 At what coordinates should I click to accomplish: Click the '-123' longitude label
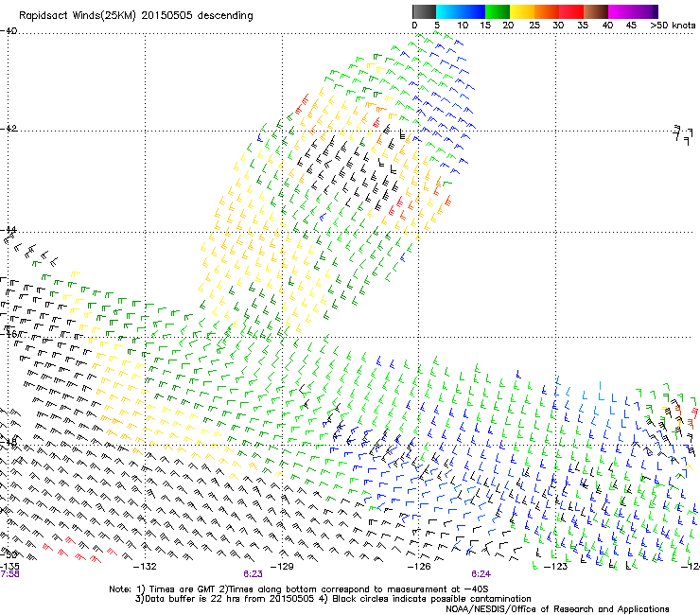click(x=555, y=567)
